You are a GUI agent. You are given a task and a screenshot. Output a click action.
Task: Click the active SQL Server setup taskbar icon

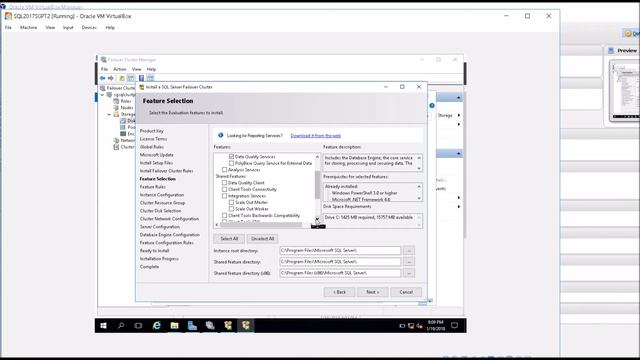[246, 325]
